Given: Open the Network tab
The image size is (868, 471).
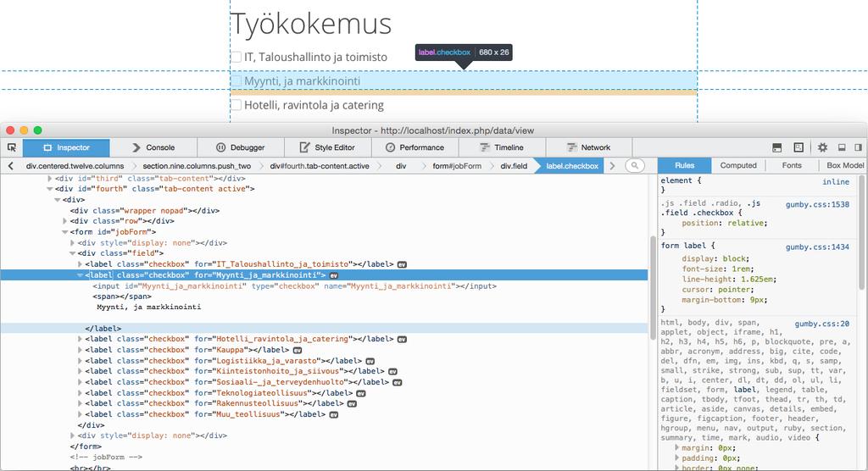Looking at the screenshot, I should [589, 147].
